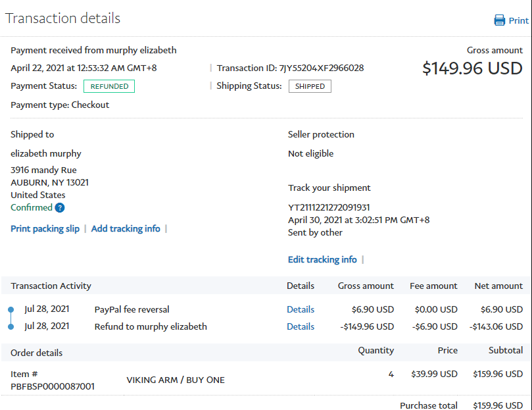
Task: View Details for PayPal fee reversal
Action: [x=301, y=309]
